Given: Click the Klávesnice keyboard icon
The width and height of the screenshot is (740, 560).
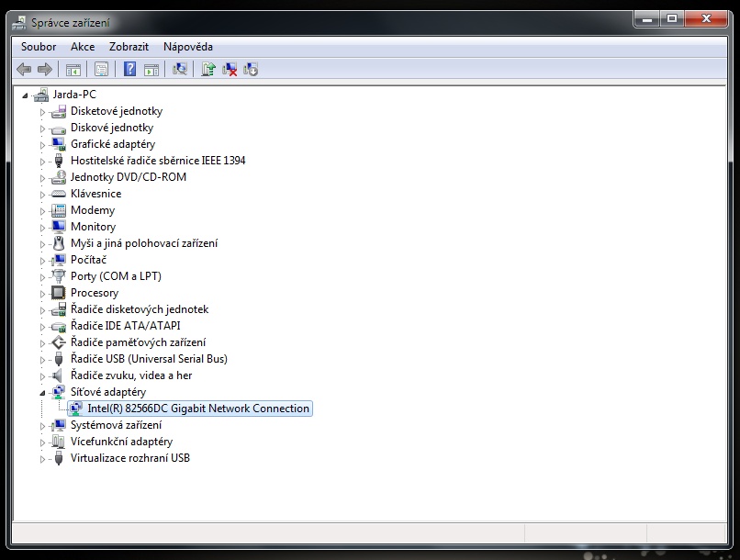Looking at the screenshot, I should pos(59,194).
